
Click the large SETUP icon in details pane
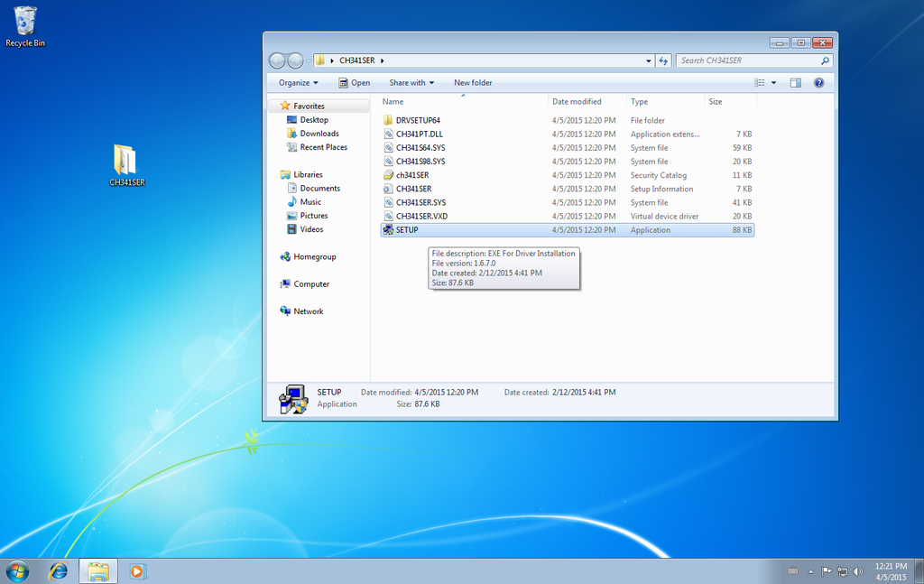pyautogui.click(x=293, y=399)
